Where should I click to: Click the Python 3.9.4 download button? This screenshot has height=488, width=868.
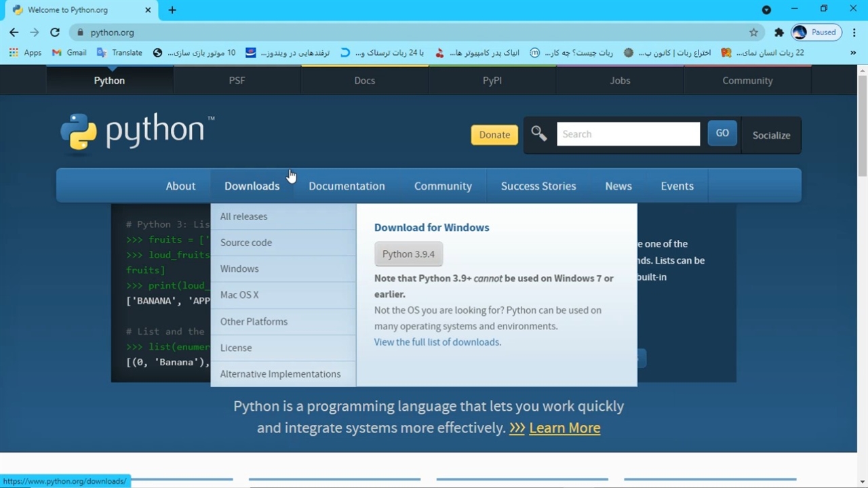[x=408, y=254]
